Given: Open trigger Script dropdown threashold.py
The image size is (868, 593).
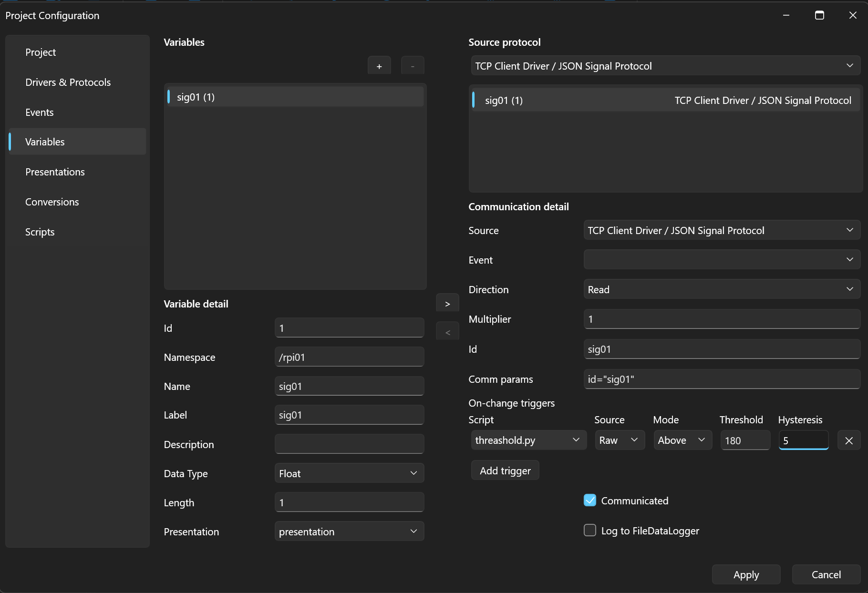Looking at the screenshot, I should (528, 440).
